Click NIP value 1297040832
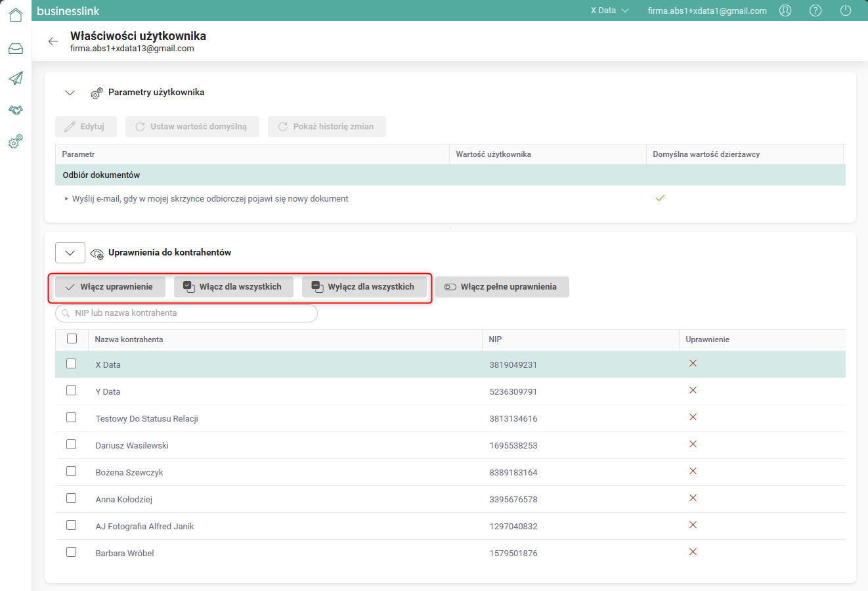 pos(513,527)
